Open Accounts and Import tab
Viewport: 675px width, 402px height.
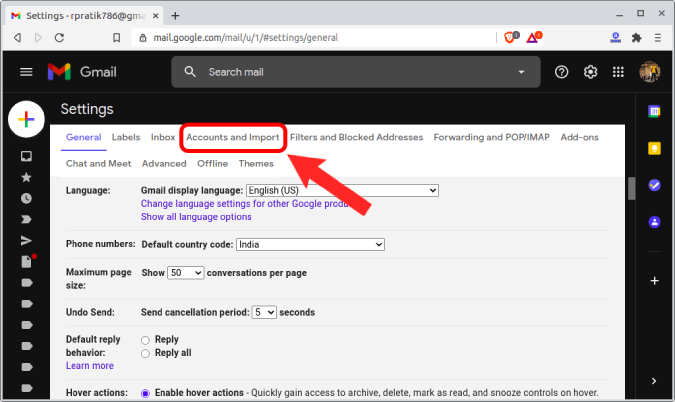click(232, 137)
